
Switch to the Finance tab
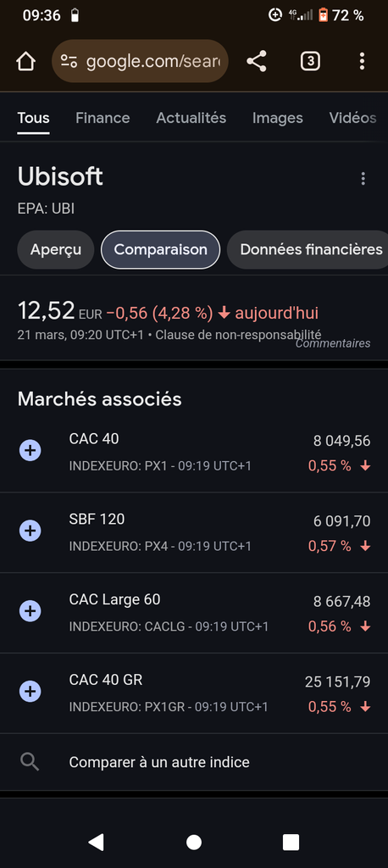(103, 118)
